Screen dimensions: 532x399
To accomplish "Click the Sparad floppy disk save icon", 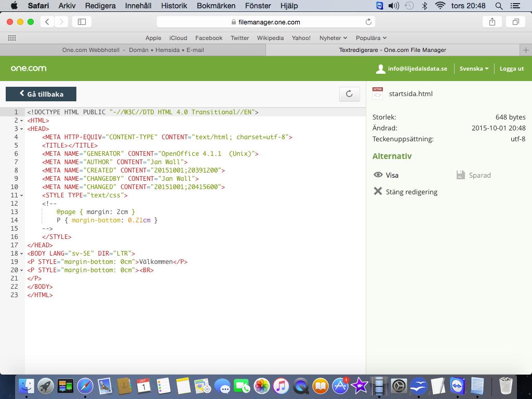I will (x=460, y=175).
